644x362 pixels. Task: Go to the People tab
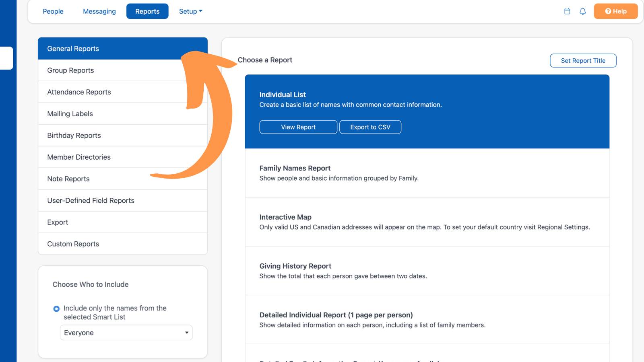click(53, 11)
